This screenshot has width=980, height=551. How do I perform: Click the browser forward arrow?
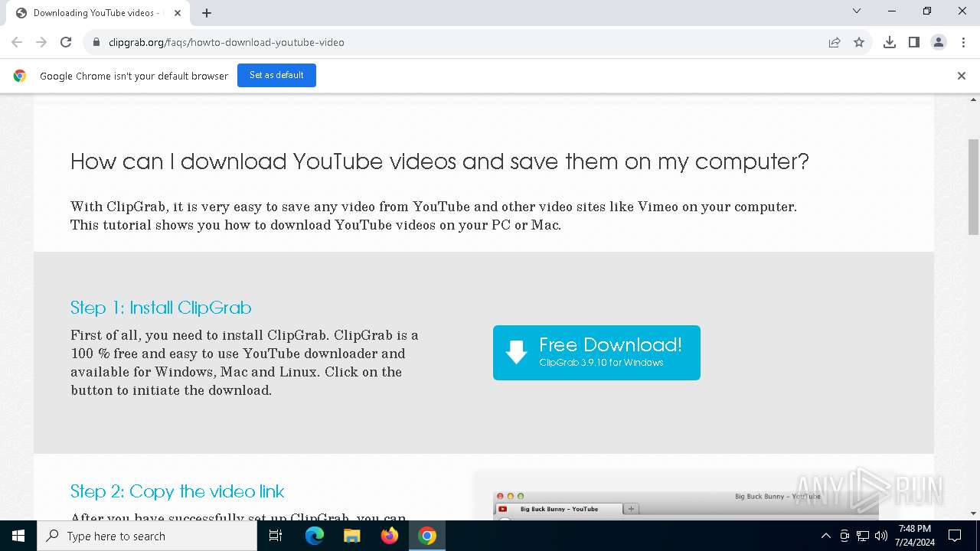(41, 42)
